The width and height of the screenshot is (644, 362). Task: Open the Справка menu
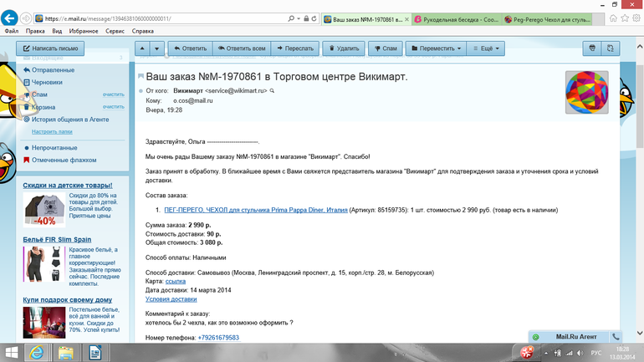[142, 31]
